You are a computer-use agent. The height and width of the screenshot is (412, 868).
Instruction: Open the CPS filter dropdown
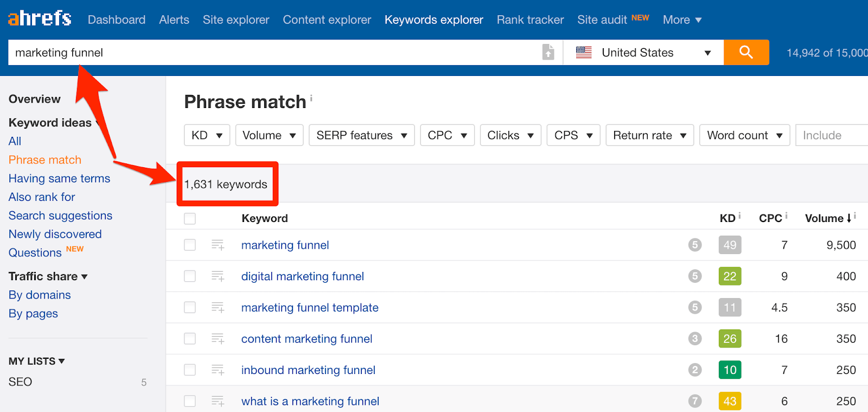pyautogui.click(x=573, y=135)
